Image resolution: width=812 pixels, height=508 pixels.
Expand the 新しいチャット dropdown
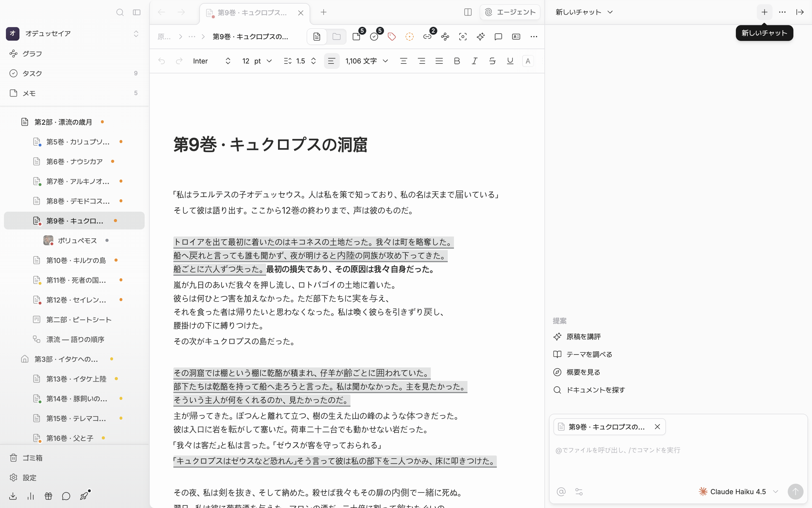click(584, 12)
